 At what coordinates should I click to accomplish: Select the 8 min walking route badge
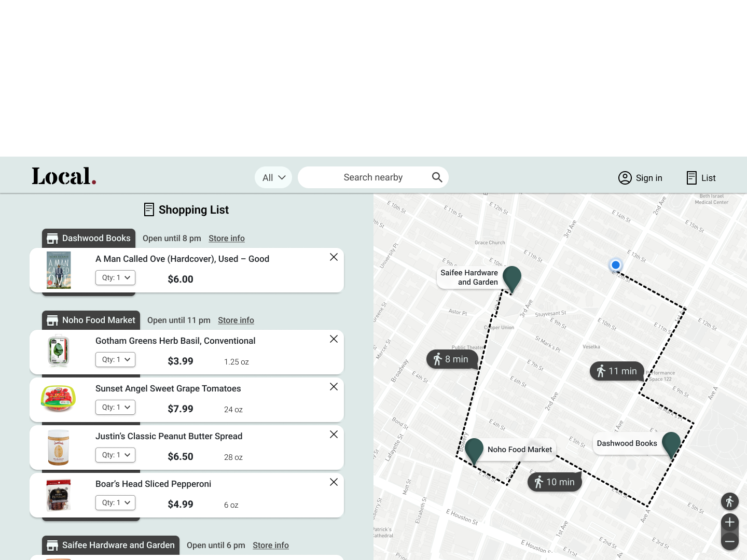452,359
